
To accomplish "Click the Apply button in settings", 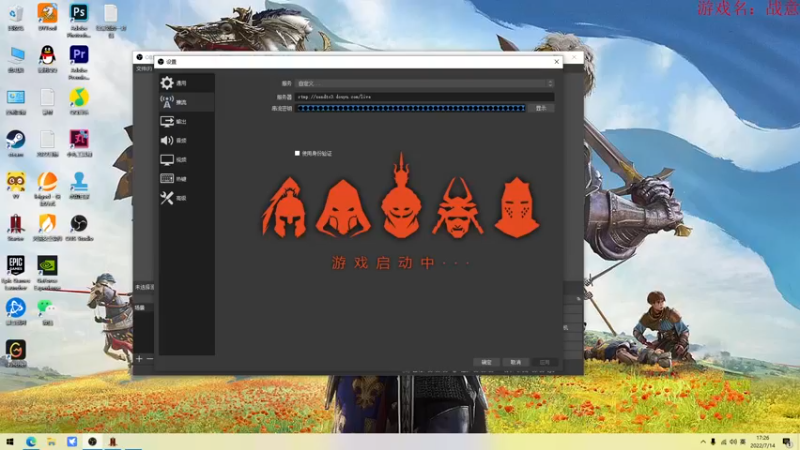I will pos(545,362).
